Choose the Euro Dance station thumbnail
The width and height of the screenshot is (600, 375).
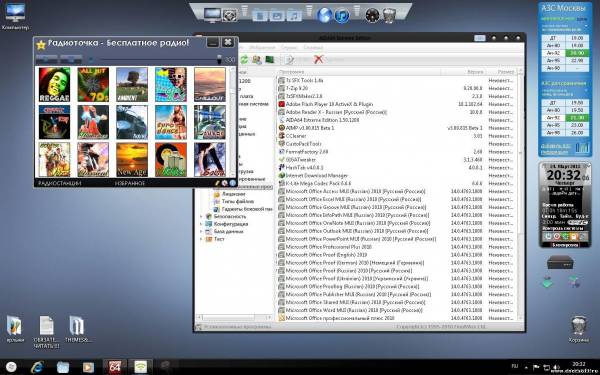point(171,122)
